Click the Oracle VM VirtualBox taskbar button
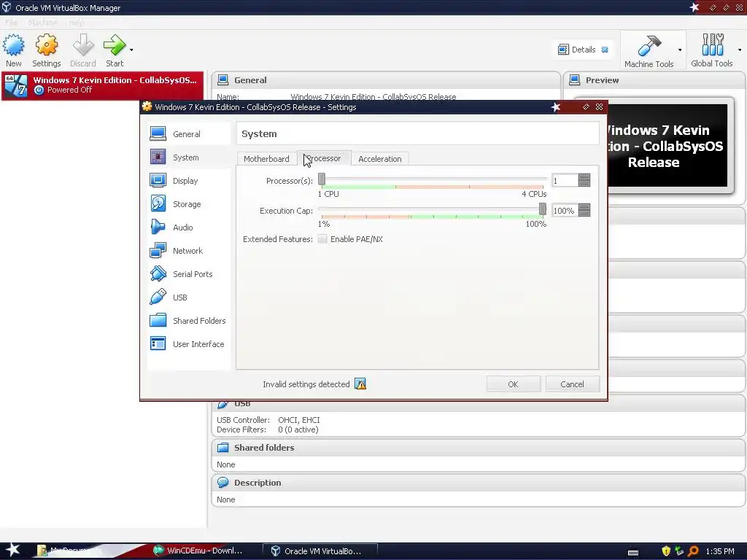This screenshot has height=560, width=747. coord(320,551)
